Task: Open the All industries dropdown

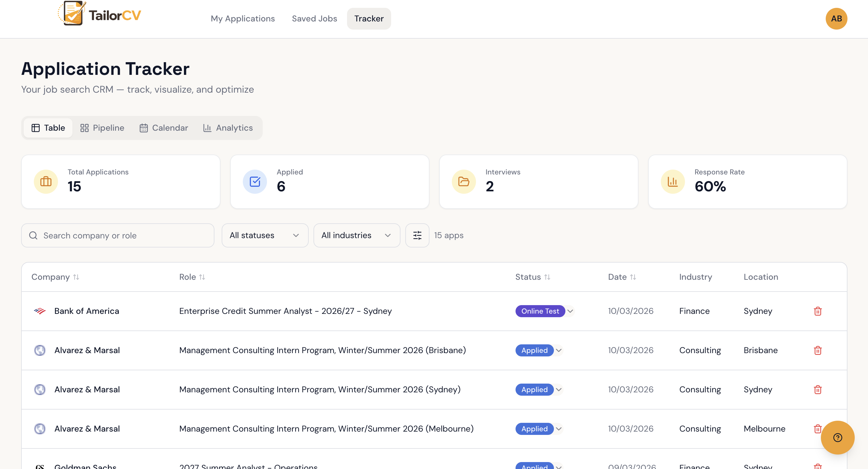Action: 356,235
